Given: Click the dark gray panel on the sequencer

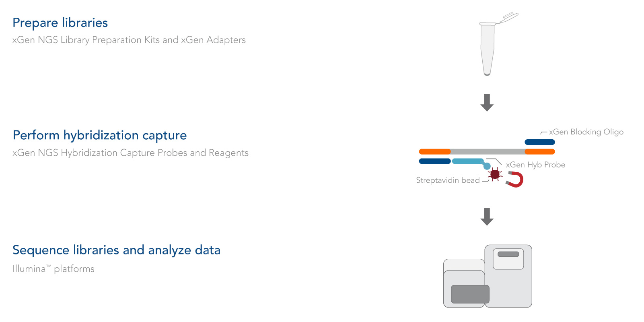Looking at the screenshot, I should click(x=470, y=294).
